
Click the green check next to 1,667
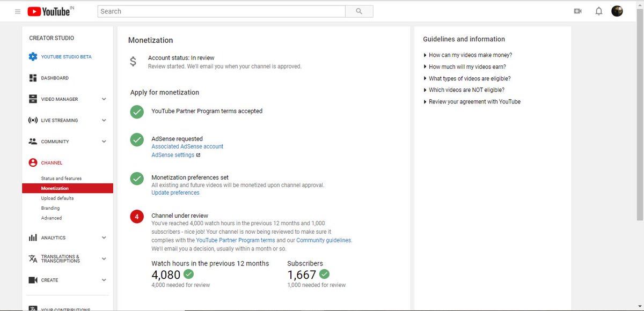(x=324, y=274)
